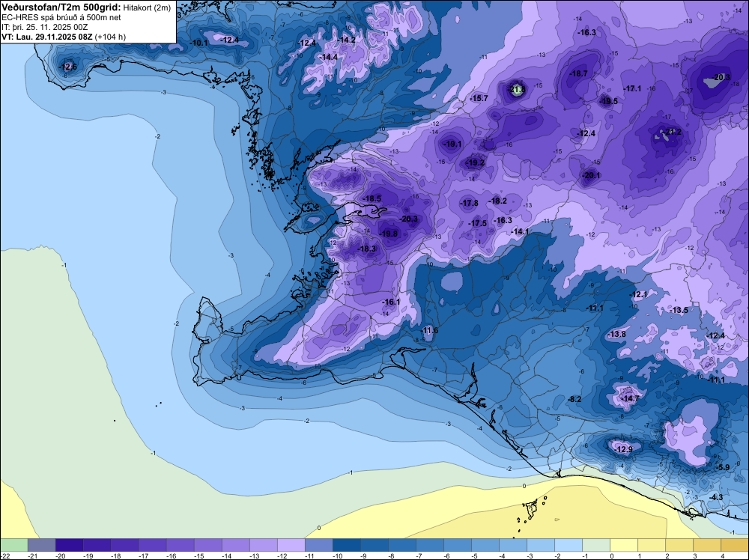Pick the -11 slate blue legend swatch

click(x=318, y=545)
